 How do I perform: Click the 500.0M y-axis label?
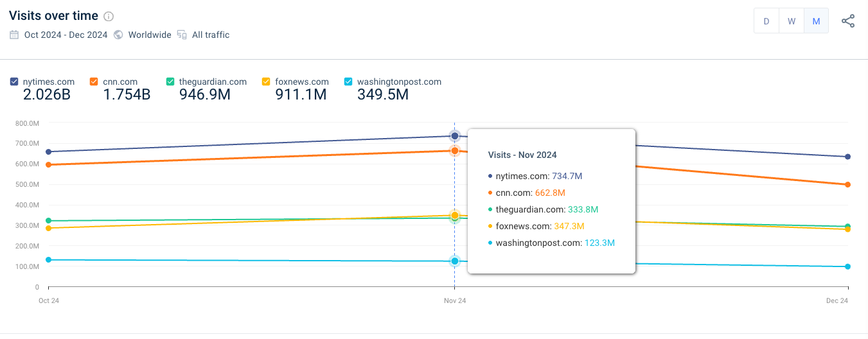(x=28, y=184)
